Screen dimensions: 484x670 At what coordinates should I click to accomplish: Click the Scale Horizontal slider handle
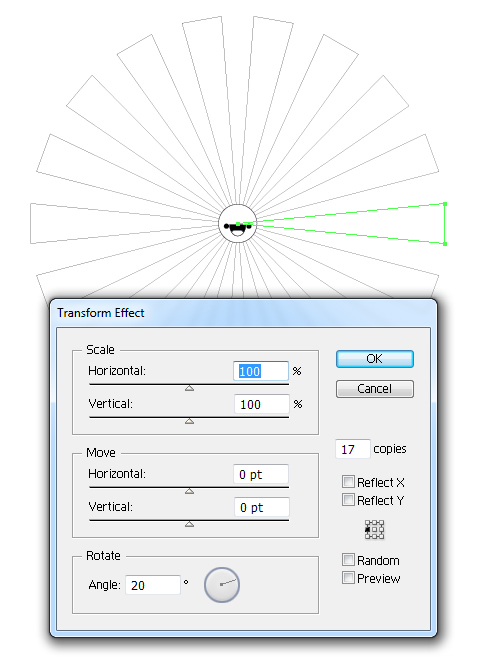point(190,388)
